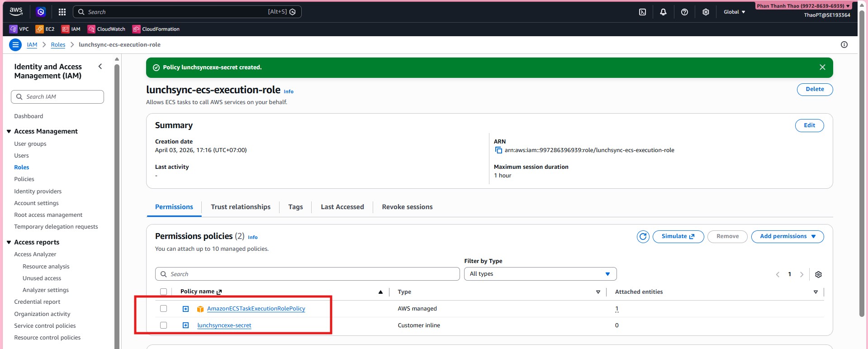
Task: Open the AWS services grid menu
Action: pyautogui.click(x=62, y=12)
